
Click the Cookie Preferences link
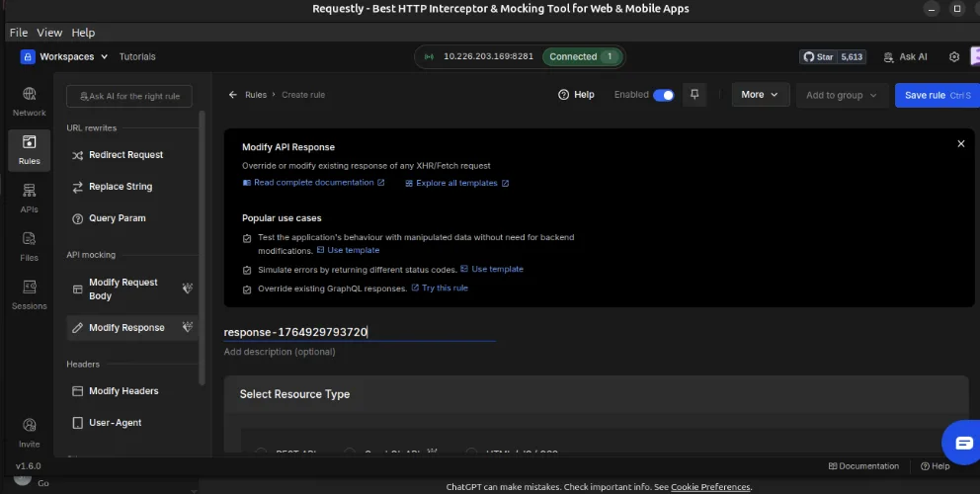point(710,487)
